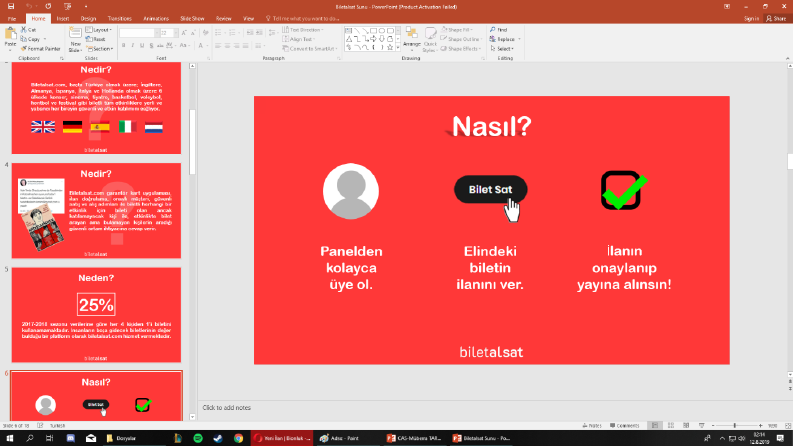Open Comments from status bar

coord(625,426)
